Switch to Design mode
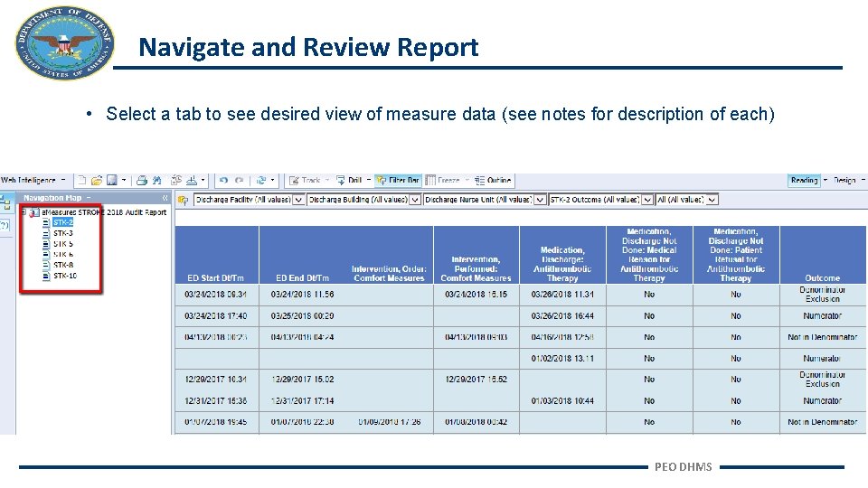This screenshot has width=868, height=488. pyautogui.click(x=844, y=181)
